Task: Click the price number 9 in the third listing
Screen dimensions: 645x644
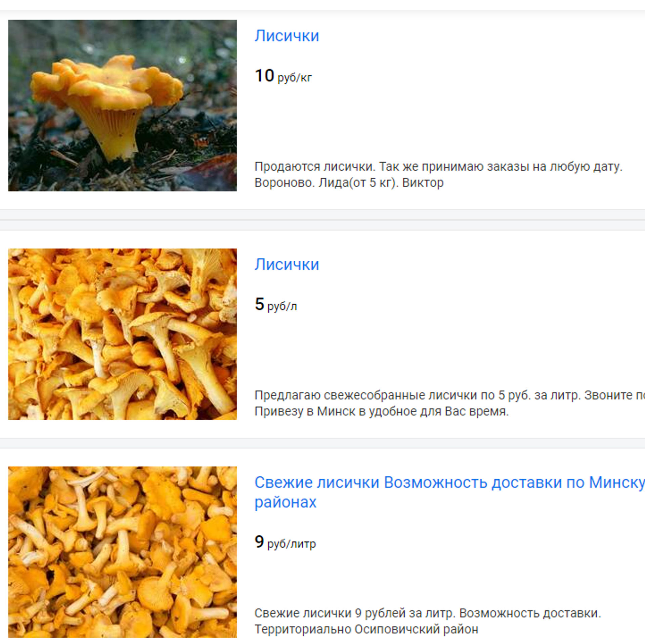Action: point(259,542)
